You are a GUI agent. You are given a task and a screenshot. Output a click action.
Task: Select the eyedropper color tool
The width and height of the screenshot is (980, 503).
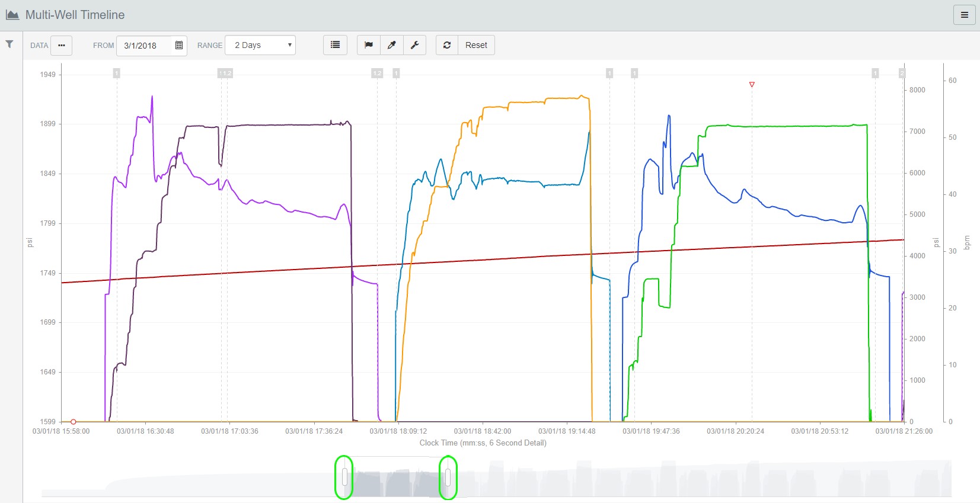pyautogui.click(x=392, y=46)
